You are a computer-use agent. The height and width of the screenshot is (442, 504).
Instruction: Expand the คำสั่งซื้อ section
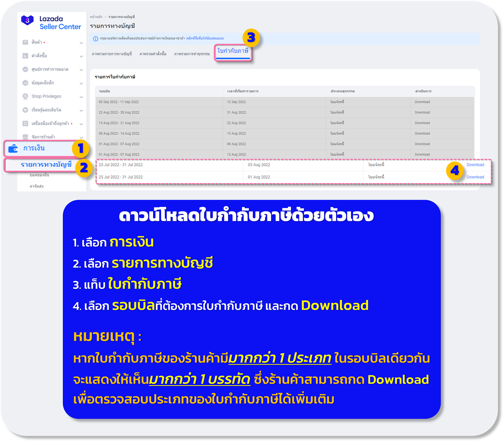81,56
